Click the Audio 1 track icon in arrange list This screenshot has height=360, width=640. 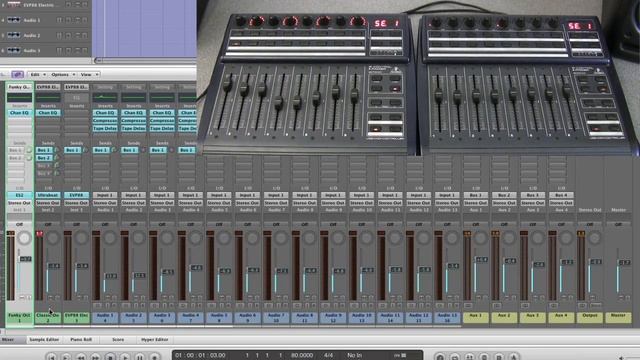click(x=13, y=20)
